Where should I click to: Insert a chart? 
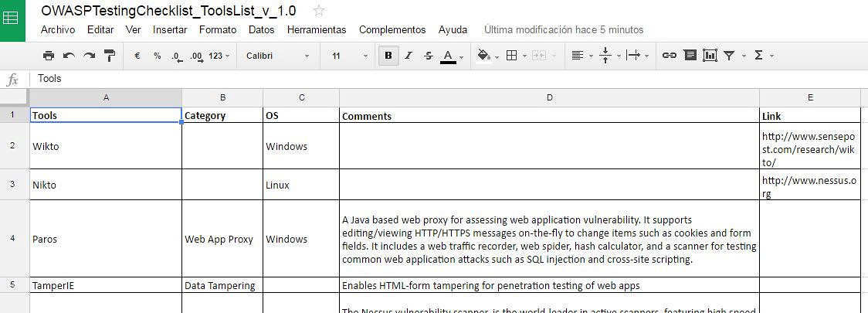pos(710,56)
